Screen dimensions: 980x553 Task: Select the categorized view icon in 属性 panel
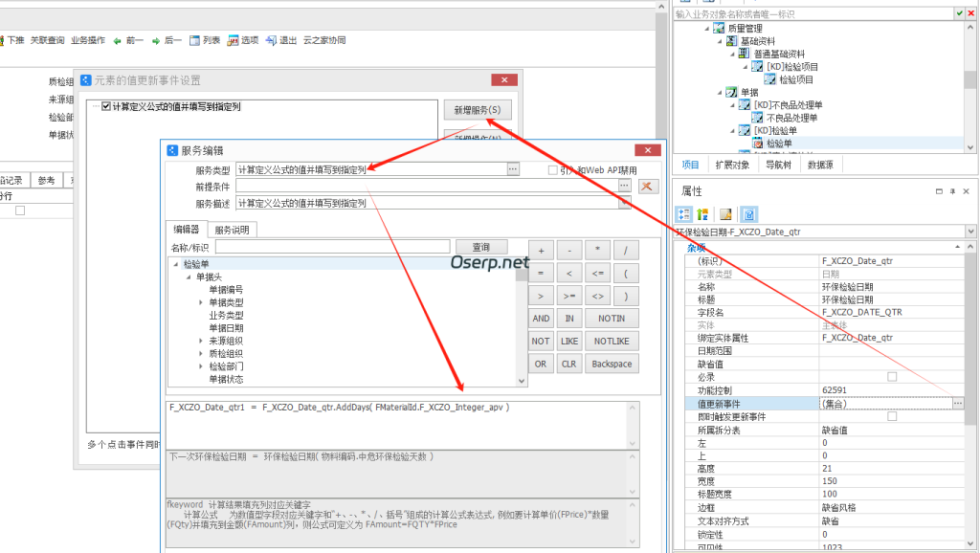pyautogui.click(x=681, y=213)
